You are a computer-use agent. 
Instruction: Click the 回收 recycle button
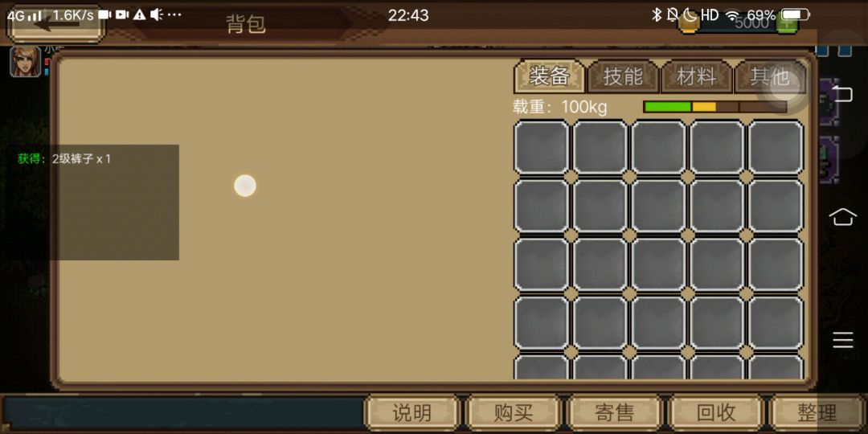pos(716,412)
